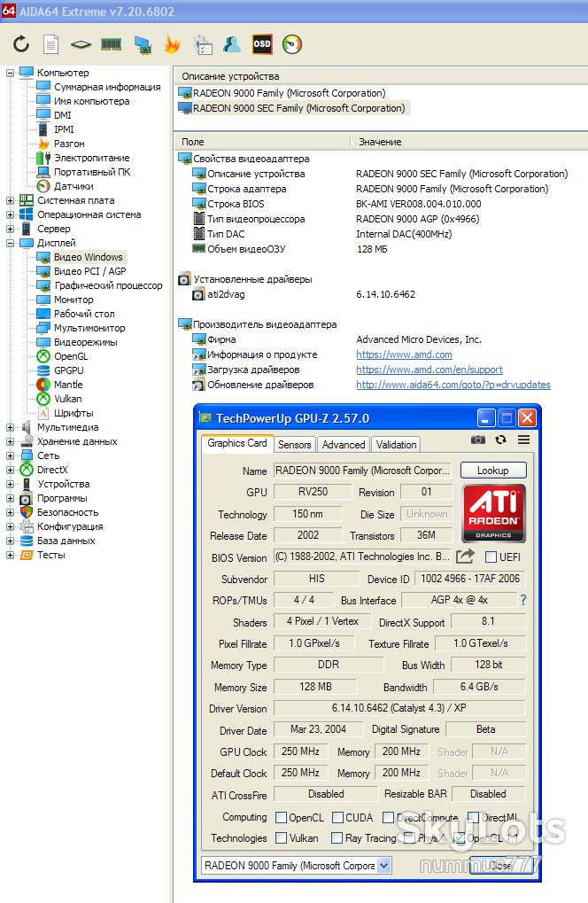Expand the Хранение данных node
This screenshot has height=903, width=588.
10,441
